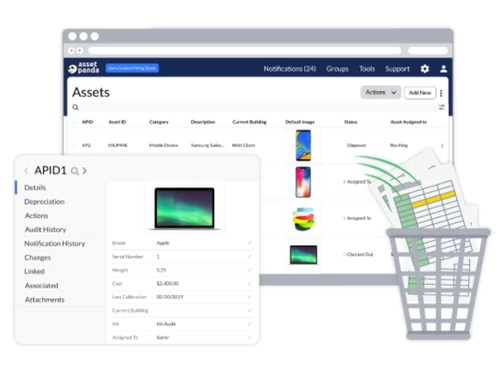This screenshot has width=500, height=375.
Task: Open the user profile icon
Action: point(443,69)
